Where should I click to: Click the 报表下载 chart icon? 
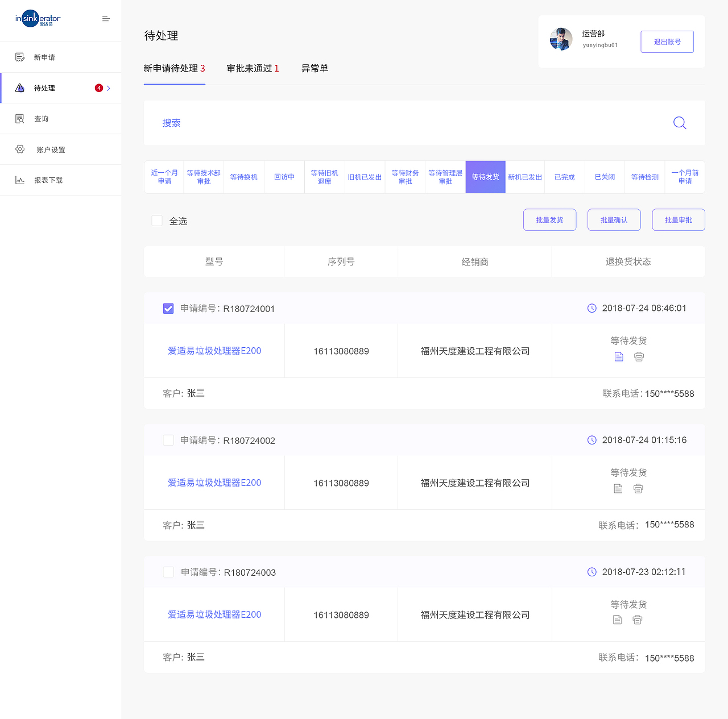coord(20,180)
